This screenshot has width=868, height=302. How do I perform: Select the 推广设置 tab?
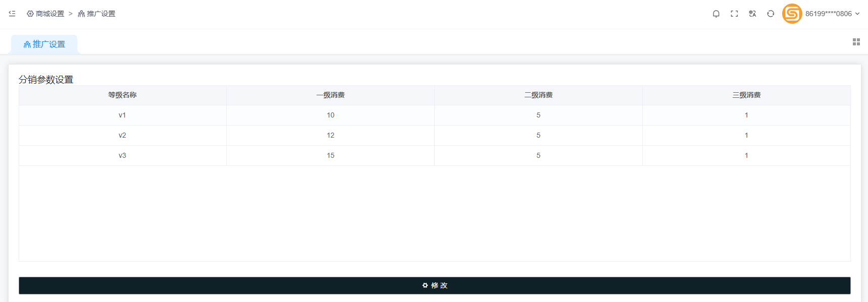(44, 44)
